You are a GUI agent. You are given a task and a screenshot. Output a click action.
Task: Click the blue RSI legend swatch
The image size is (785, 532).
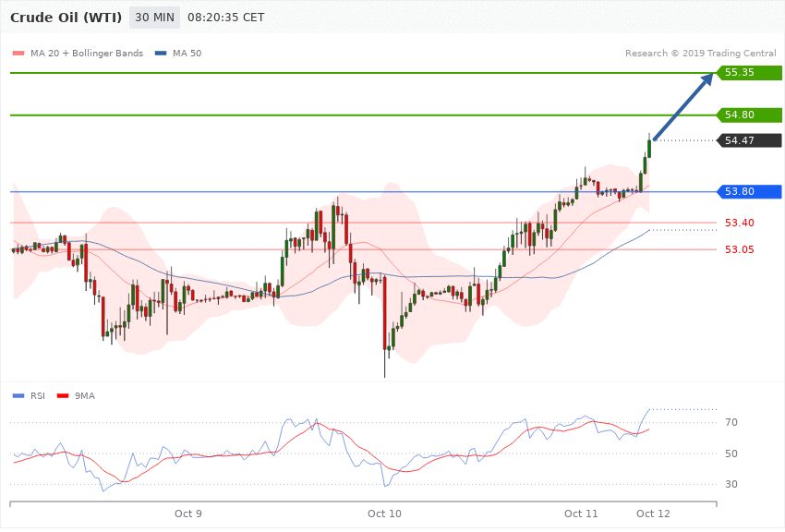pyautogui.click(x=18, y=396)
